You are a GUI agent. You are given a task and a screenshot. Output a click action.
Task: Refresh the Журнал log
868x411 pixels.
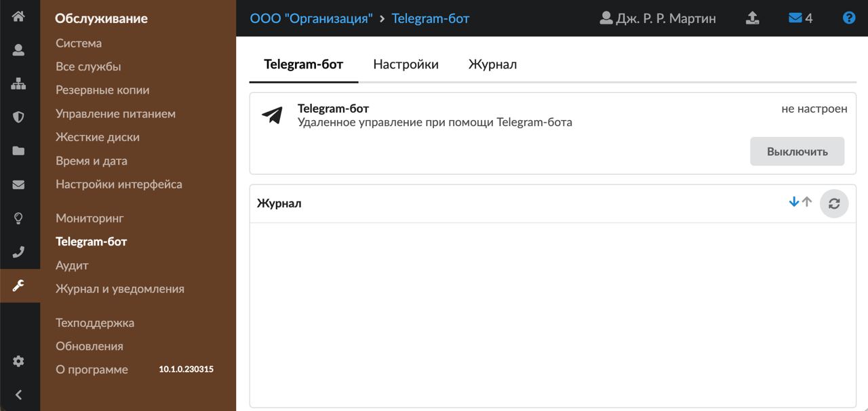(x=834, y=203)
